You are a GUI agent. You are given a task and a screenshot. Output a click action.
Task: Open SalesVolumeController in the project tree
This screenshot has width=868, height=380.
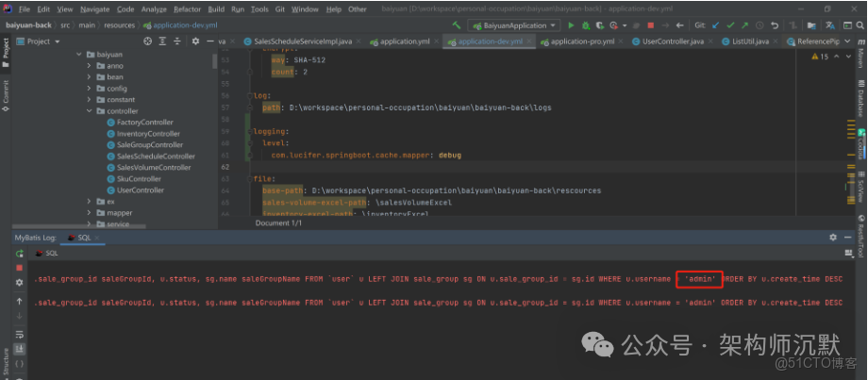pyautogui.click(x=153, y=168)
